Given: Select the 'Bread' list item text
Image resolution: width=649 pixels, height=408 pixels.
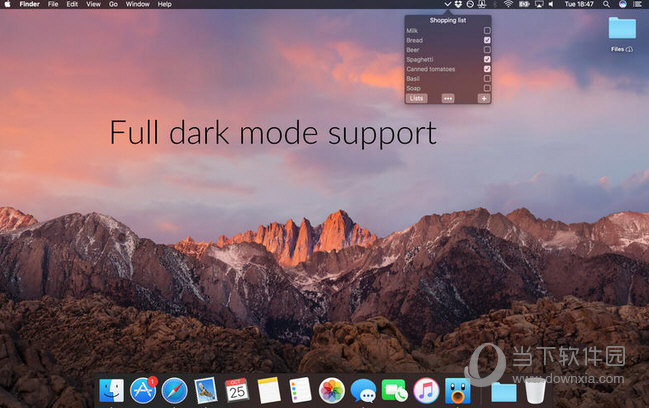Looking at the screenshot, I should pyautogui.click(x=414, y=40).
